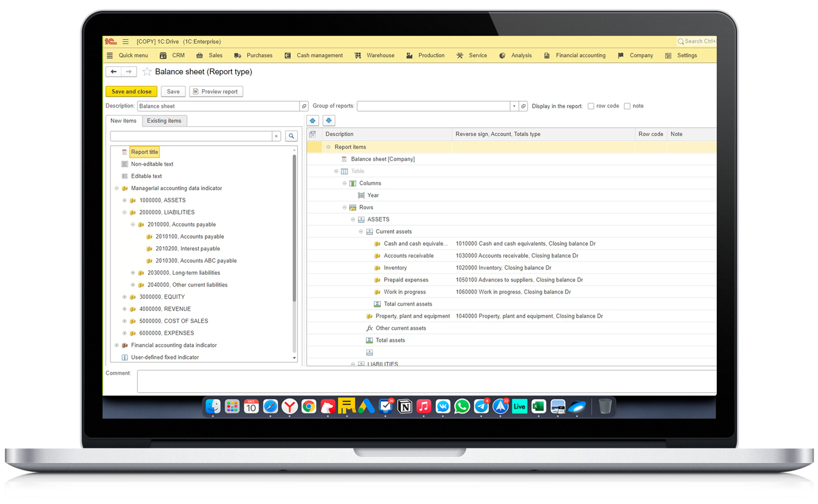The image size is (818, 504).
Task: Click the Save button
Action: tap(173, 91)
